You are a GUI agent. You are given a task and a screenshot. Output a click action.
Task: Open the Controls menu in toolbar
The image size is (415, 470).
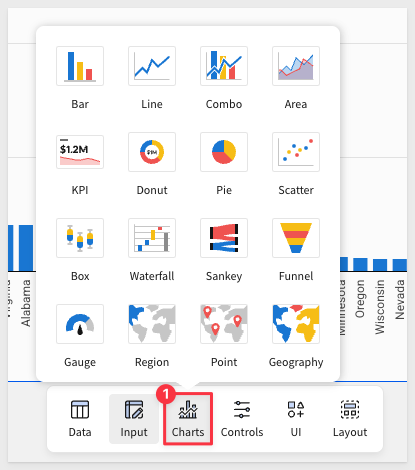click(242, 419)
